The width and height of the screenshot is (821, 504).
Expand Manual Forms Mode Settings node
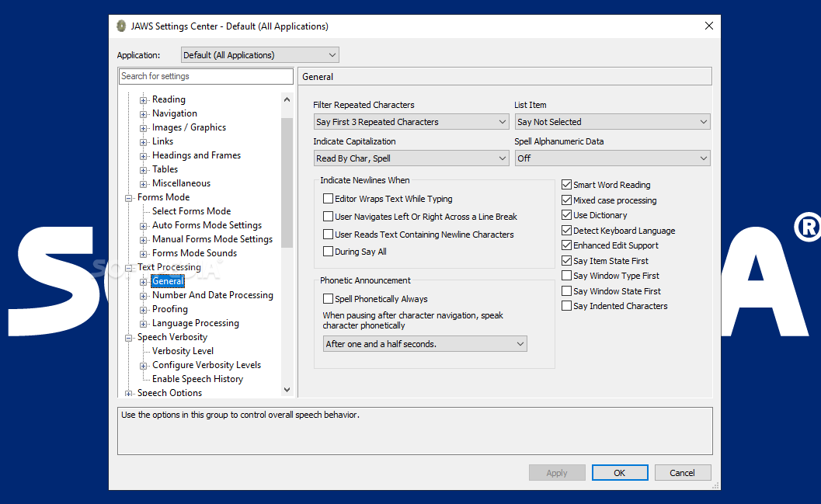[x=143, y=240]
